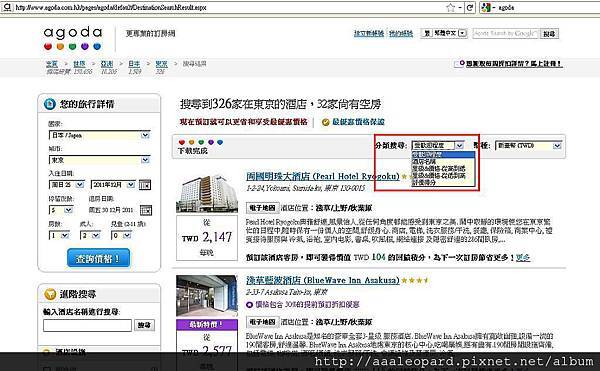
Task: Open the Pearl Hotel Ryogoku title link
Action: [323, 176]
